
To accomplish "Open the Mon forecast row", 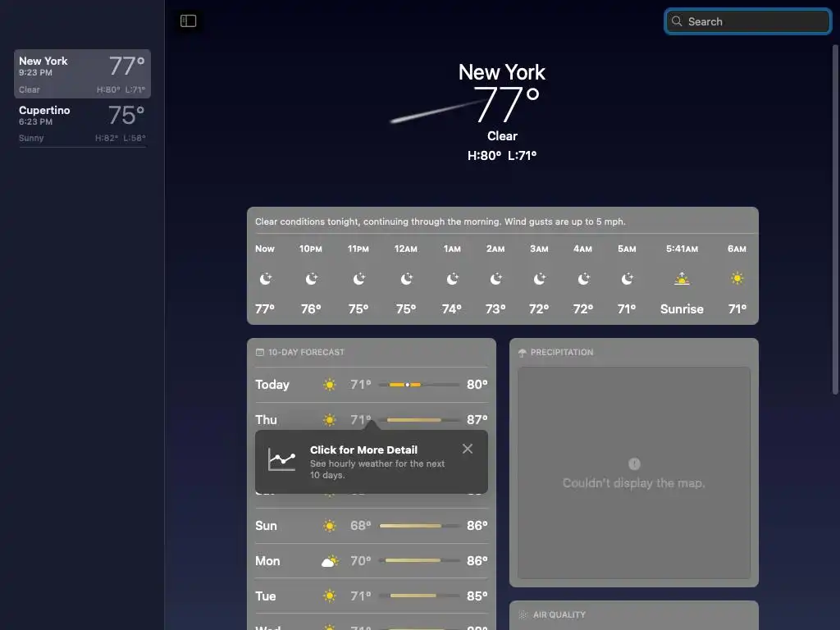I will click(372, 561).
